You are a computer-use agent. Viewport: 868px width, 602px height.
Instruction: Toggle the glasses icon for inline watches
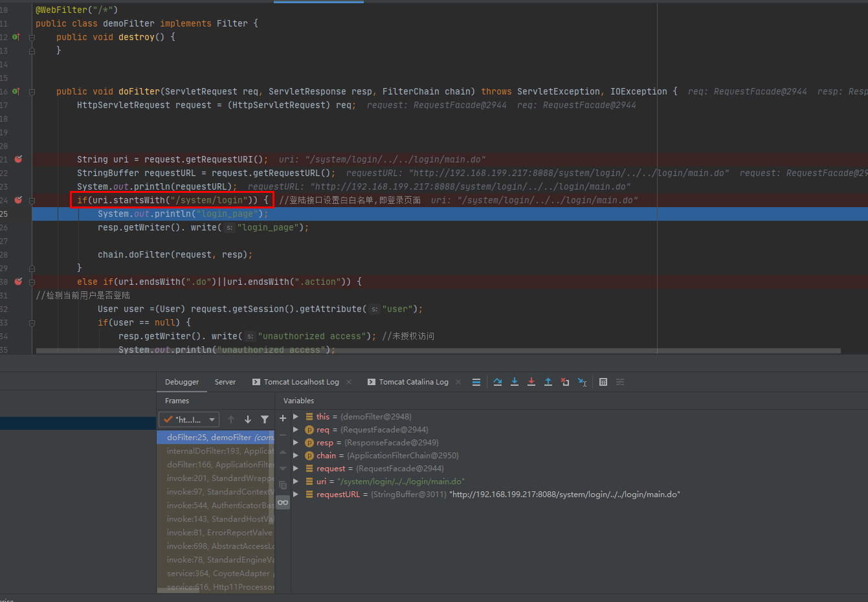[x=282, y=502]
